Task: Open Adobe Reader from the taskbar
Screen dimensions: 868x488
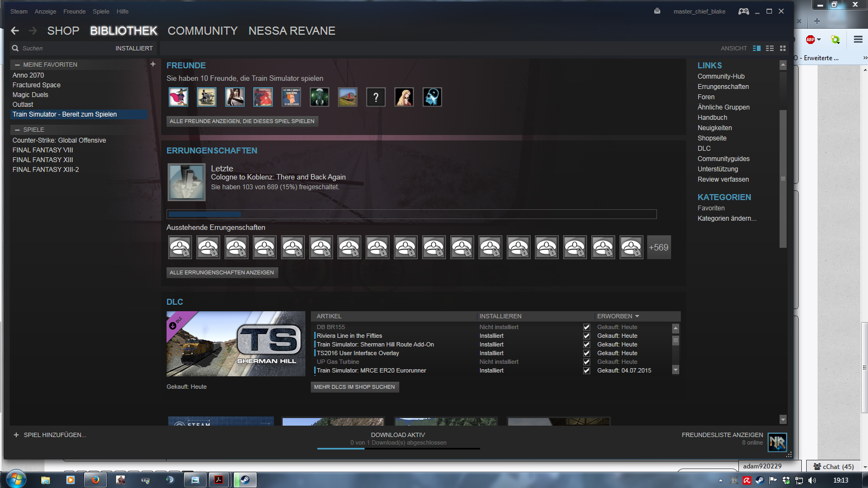Action: point(219,480)
